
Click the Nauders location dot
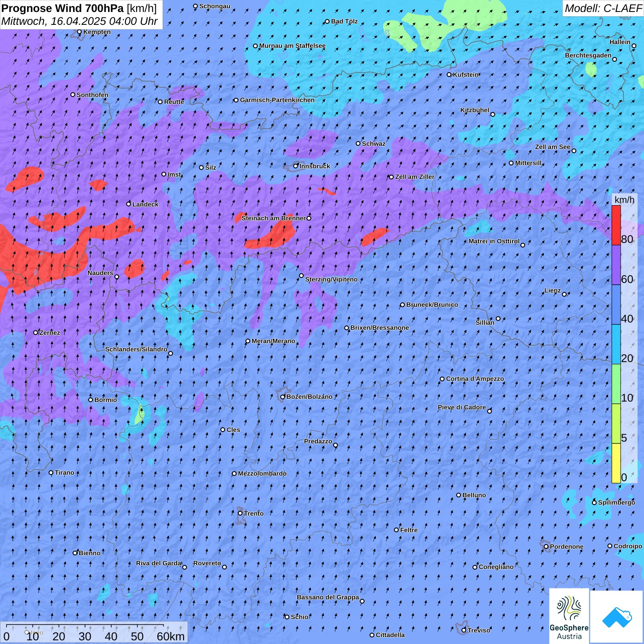117,277
